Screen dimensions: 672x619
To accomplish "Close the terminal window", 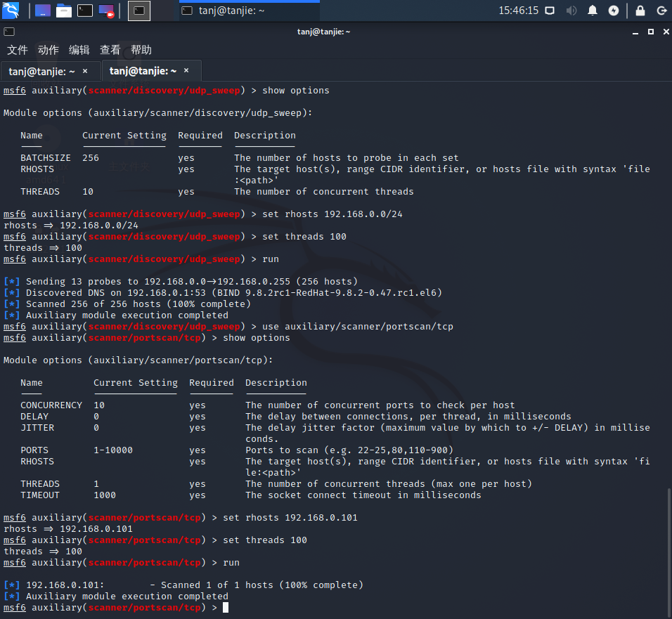I will point(666,32).
